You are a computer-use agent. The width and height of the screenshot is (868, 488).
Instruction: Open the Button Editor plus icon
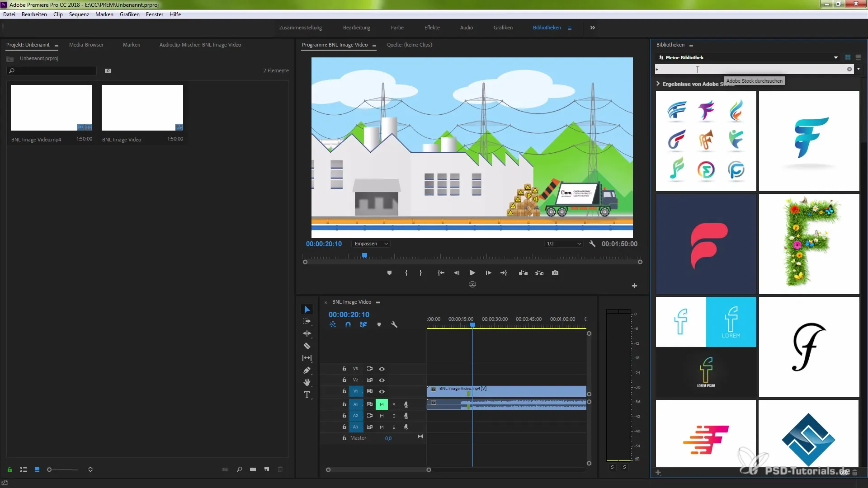coord(634,286)
